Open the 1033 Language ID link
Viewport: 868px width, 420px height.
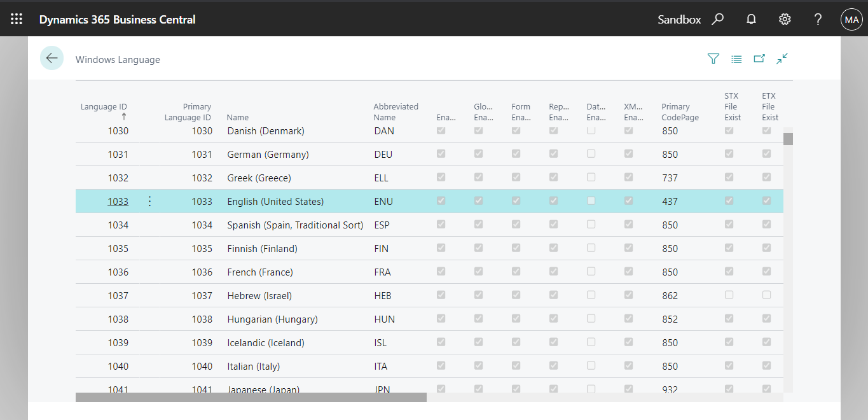coord(118,202)
